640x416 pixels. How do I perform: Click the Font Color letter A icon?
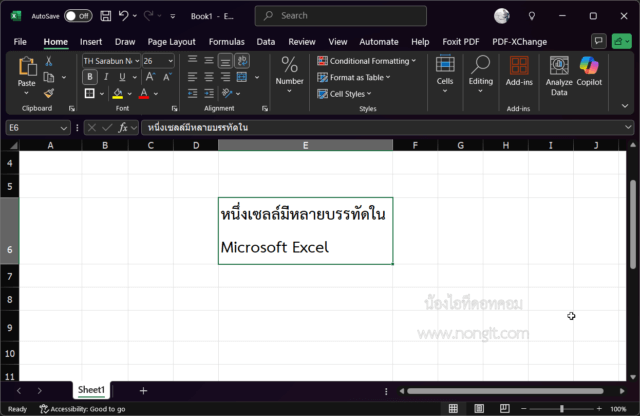[x=144, y=93]
